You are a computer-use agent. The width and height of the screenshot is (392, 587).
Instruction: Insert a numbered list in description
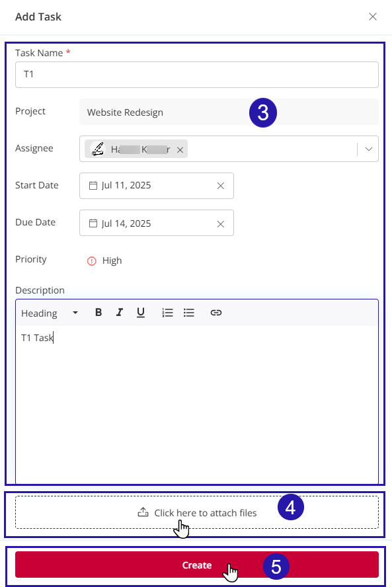[x=167, y=312]
